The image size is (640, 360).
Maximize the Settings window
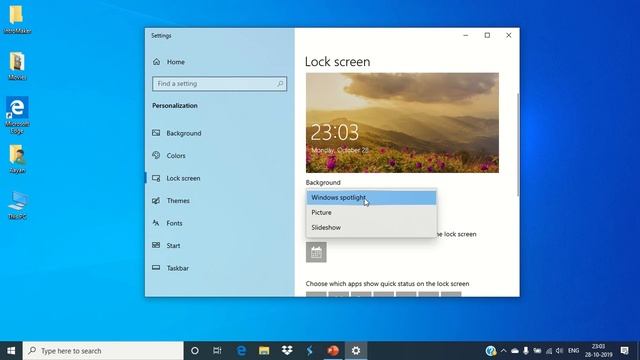point(487,36)
